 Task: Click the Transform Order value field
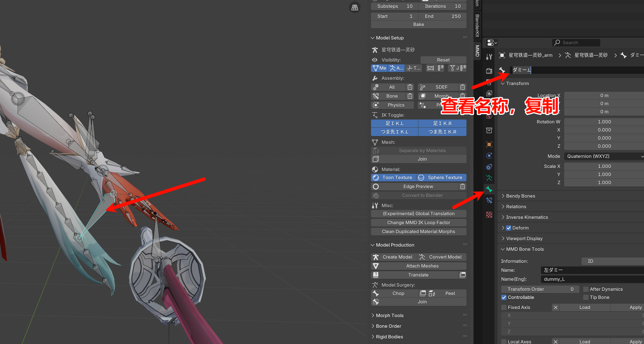tap(540, 289)
